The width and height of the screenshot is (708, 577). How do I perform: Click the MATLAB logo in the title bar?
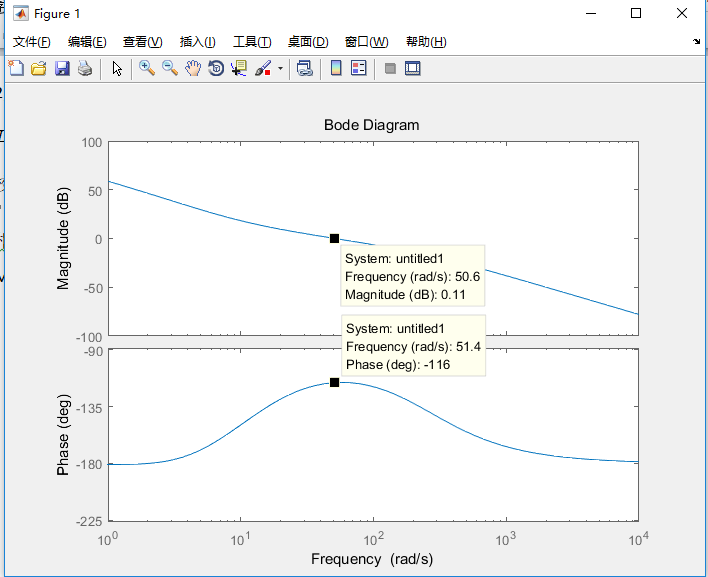(x=21, y=14)
